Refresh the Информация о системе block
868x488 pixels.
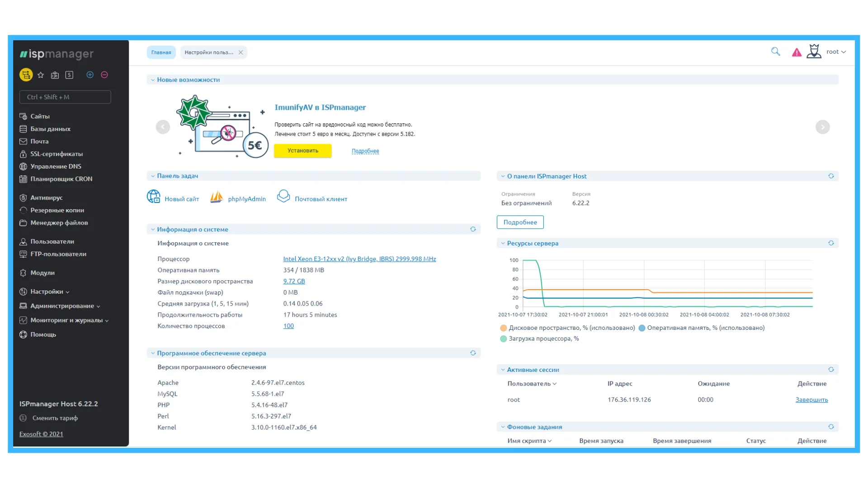[x=473, y=229]
